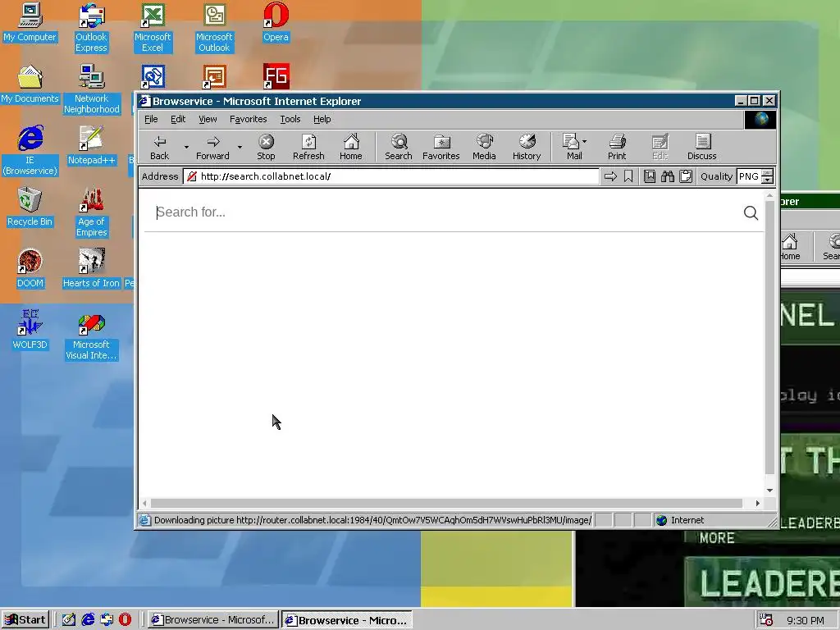840x630 pixels.
Task: Click the active Browservice taskbar button
Action: coord(347,620)
